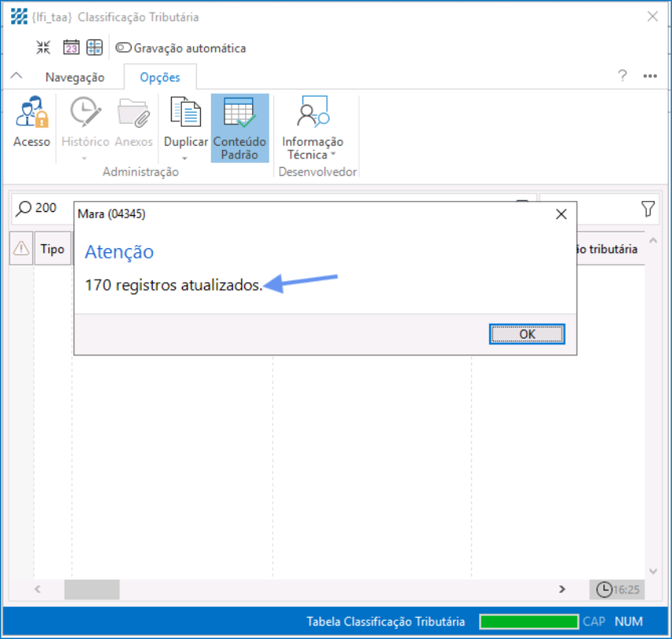
Task: Click the calendar icon in top toolbar
Action: click(x=71, y=48)
